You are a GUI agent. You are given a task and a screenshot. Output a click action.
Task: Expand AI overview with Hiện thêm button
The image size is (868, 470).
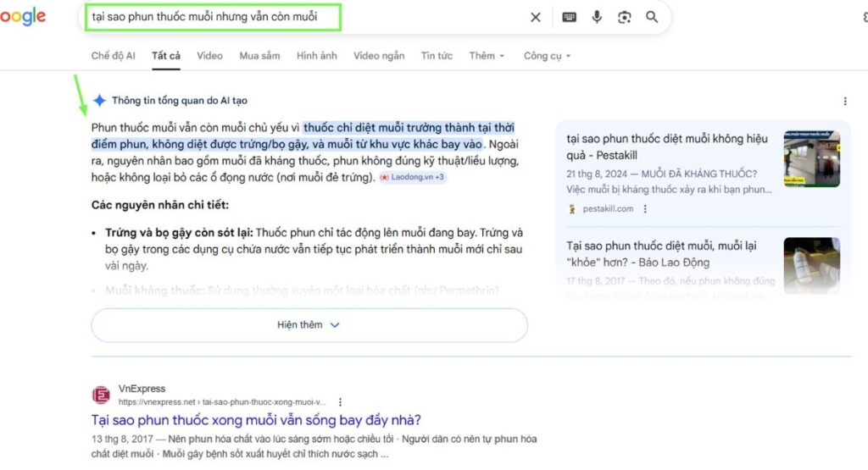pyautogui.click(x=309, y=325)
